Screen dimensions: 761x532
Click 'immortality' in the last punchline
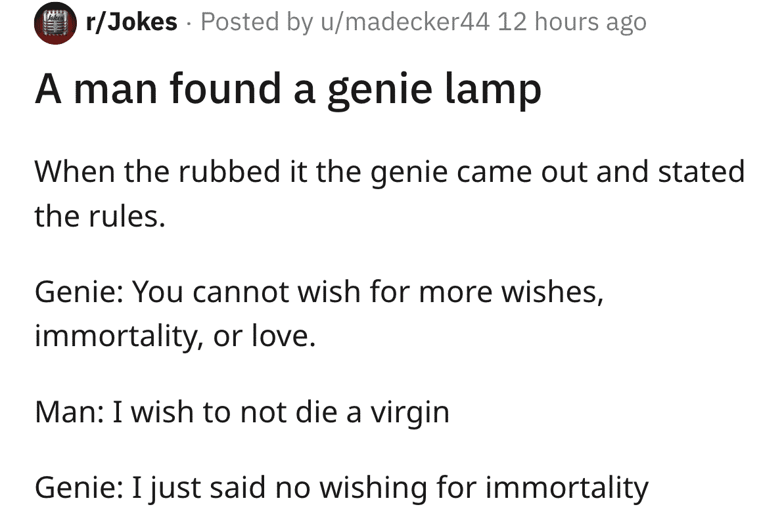[567, 488]
